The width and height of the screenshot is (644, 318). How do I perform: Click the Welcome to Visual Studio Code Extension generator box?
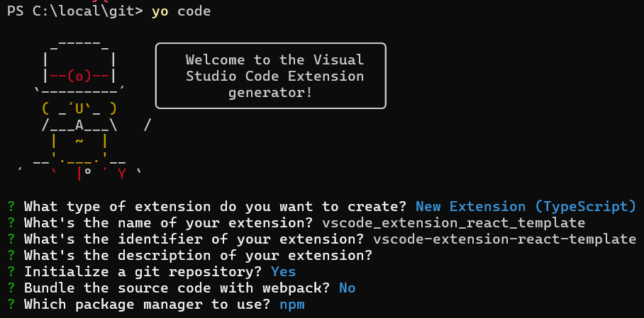point(271,76)
